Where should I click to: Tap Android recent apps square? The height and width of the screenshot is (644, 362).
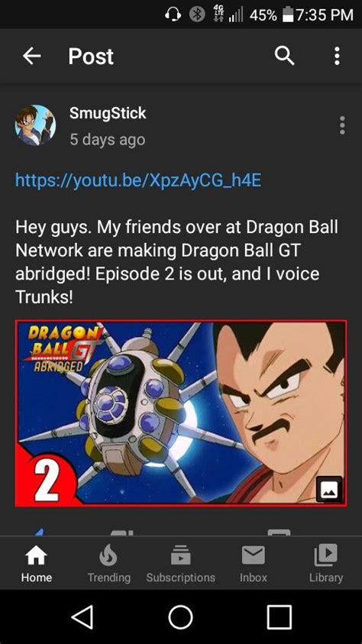tap(279, 617)
